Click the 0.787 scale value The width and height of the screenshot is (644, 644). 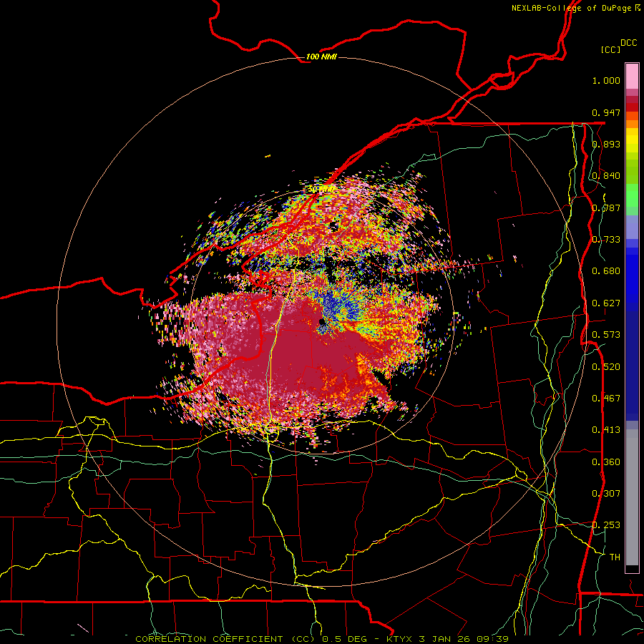606,208
